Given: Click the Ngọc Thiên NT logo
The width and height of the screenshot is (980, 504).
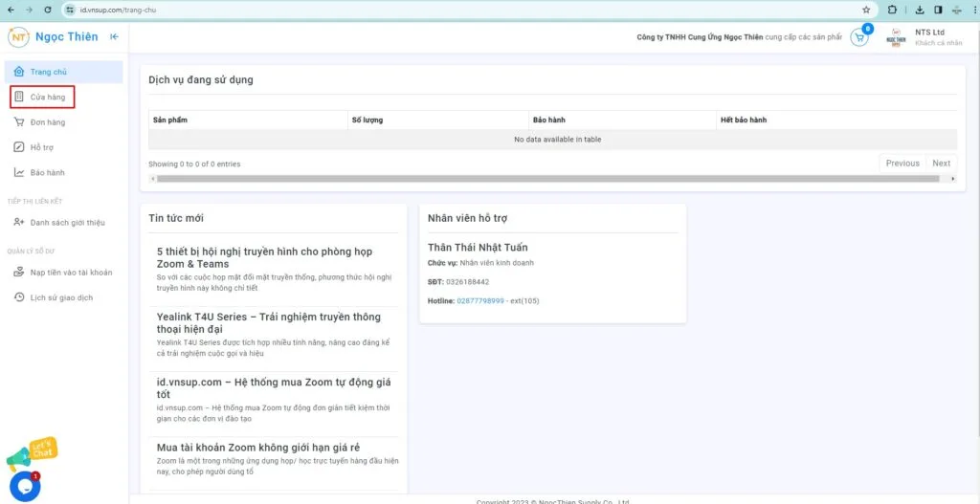Looking at the screenshot, I should [x=18, y=37].
